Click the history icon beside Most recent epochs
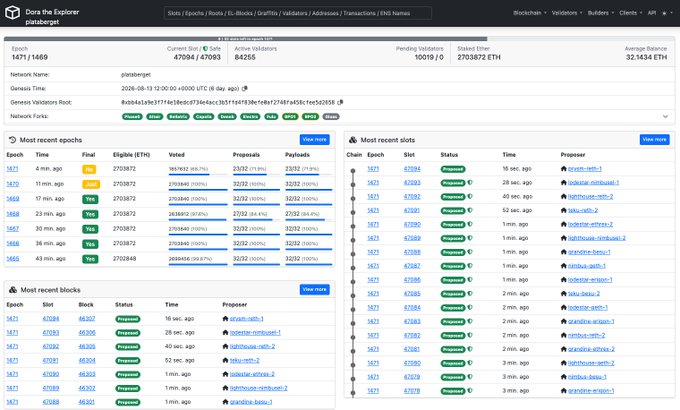The image size is (680, 410). tap(13, 140)
